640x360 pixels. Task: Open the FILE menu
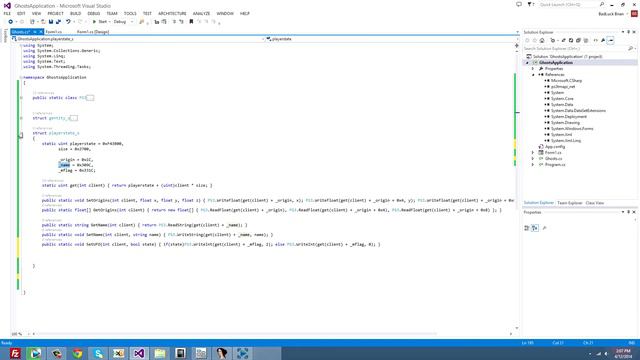(x=7, y=13)
